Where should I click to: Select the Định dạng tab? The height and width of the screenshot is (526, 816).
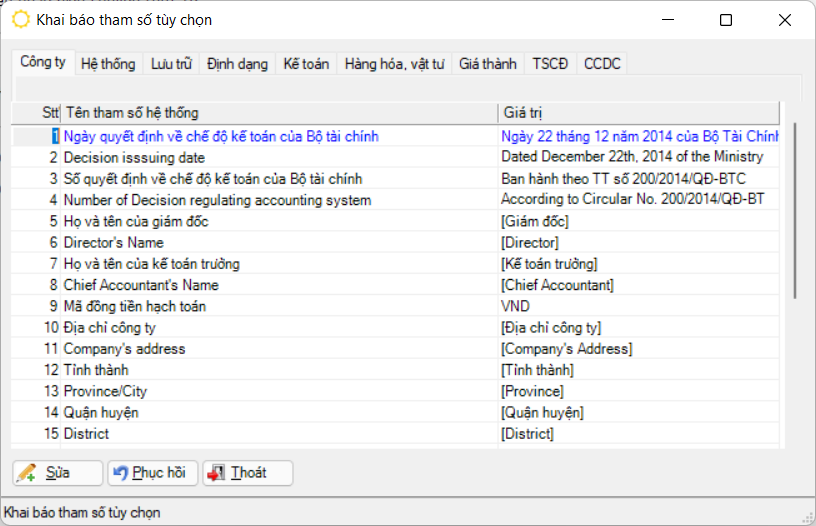coord(237,64)
